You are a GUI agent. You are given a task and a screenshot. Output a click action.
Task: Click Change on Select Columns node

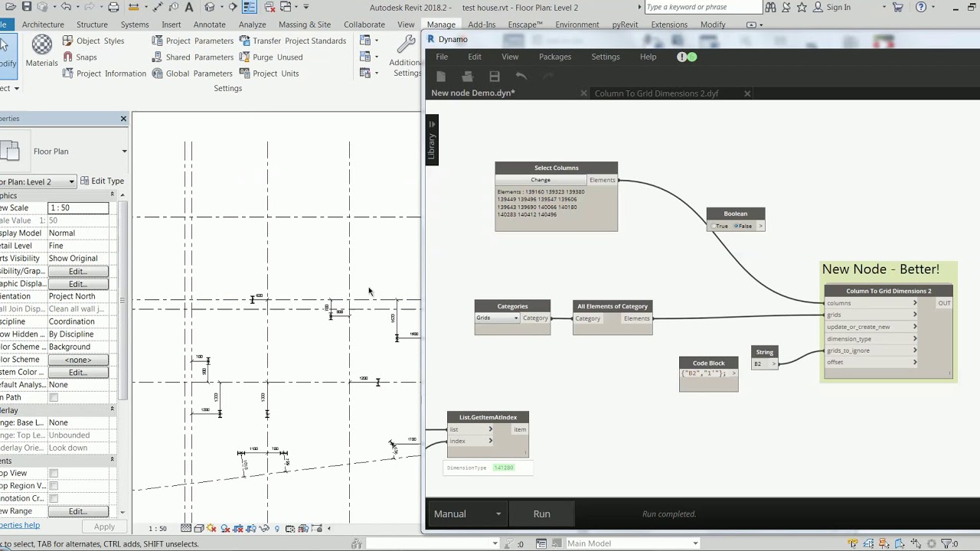(x=541, y=180)
